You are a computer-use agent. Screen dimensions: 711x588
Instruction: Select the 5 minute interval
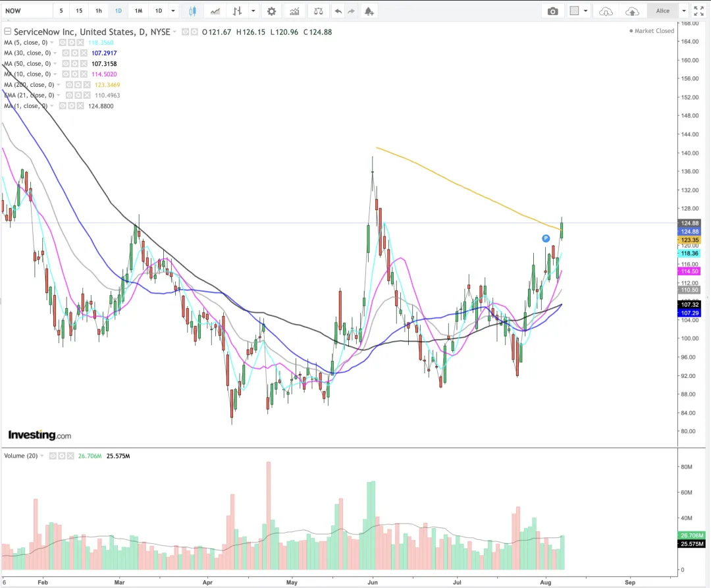click(x=61, y=11)
